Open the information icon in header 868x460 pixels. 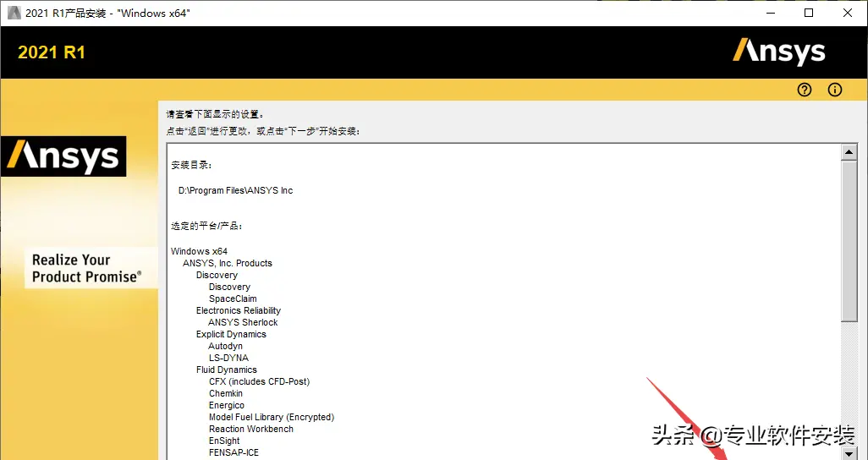835,90
